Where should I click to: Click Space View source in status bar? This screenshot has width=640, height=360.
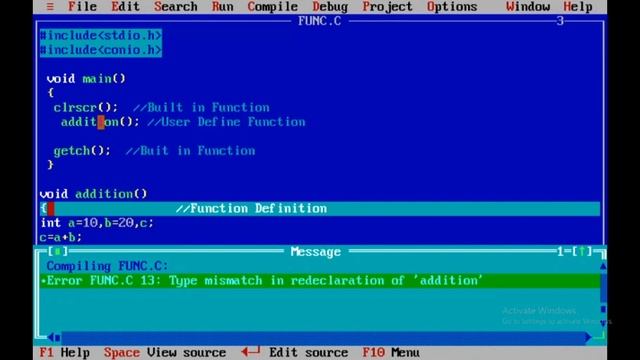[x=164, y=352]
